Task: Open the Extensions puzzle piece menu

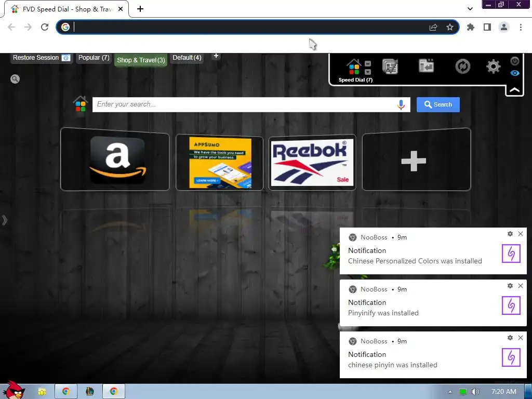Action: click(471, 27)
